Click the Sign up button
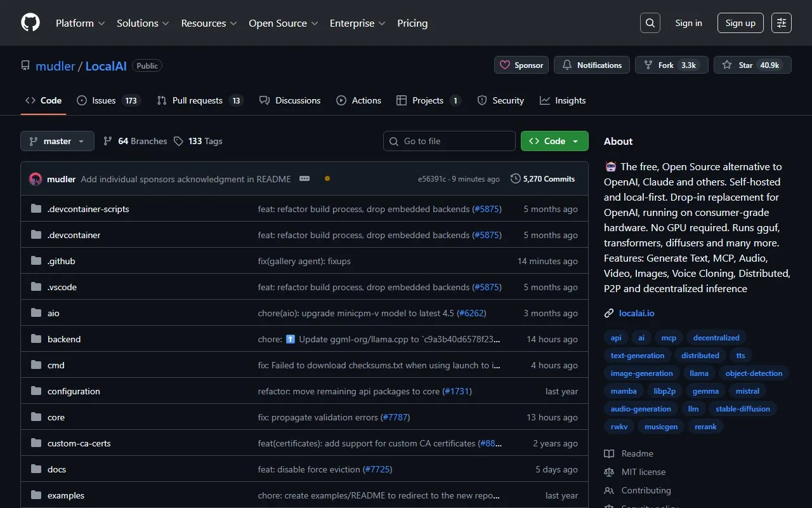812x508 pixels. pyautogui.click(x=740, y=23)
